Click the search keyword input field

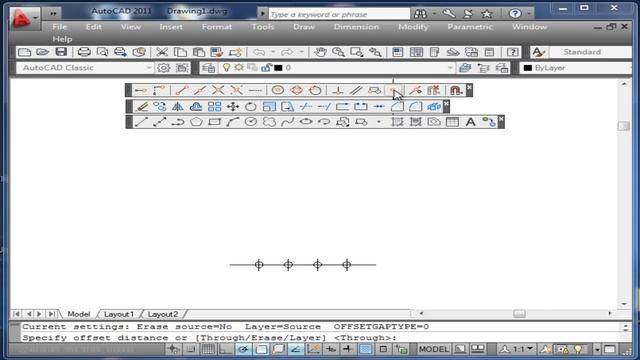pos(339,14)
